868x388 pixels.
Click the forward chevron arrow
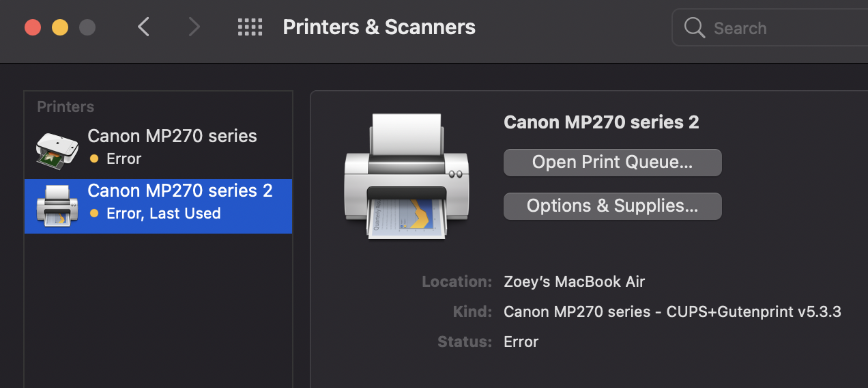pyautogui.click(x=194, y=27)
